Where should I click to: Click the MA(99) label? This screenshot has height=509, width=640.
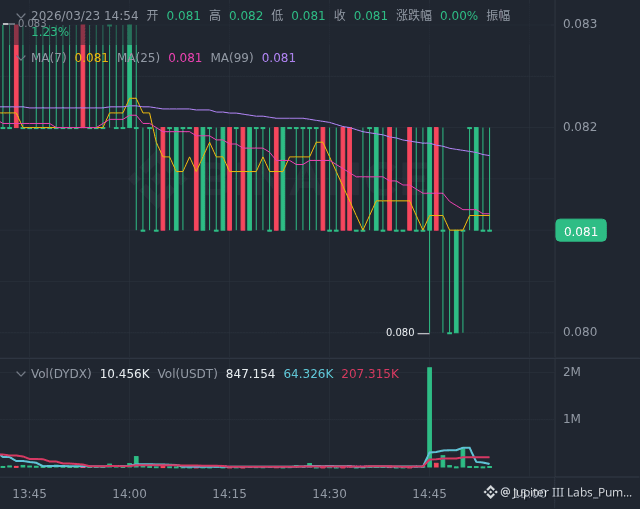click(232, 58)
